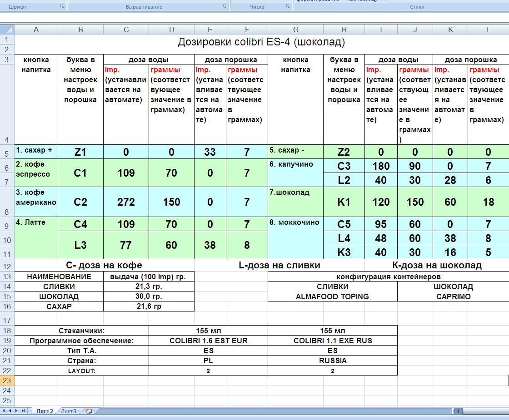Select row 18 header
Viewport: 509px width, 420px height.
click(x=7, y=331)
